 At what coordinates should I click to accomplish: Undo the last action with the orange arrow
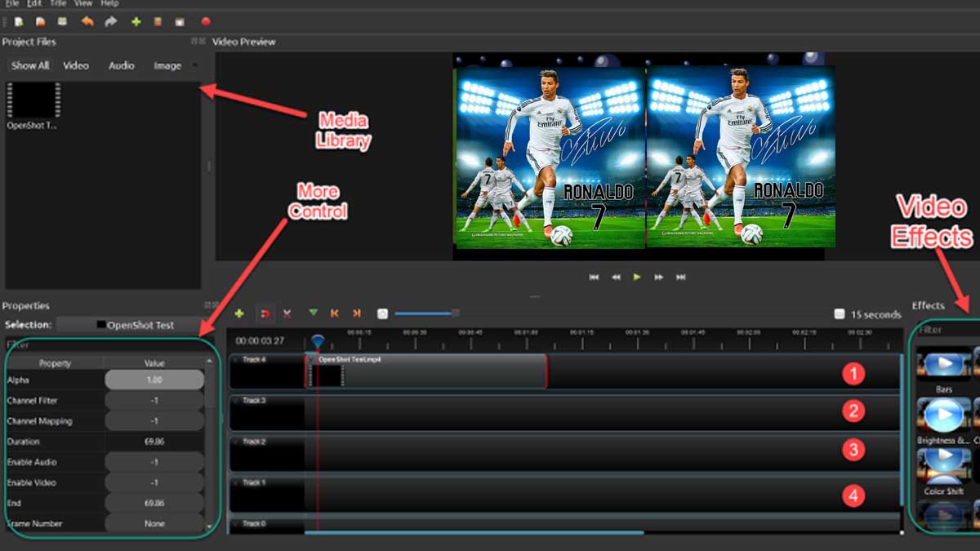coord(87,22)
